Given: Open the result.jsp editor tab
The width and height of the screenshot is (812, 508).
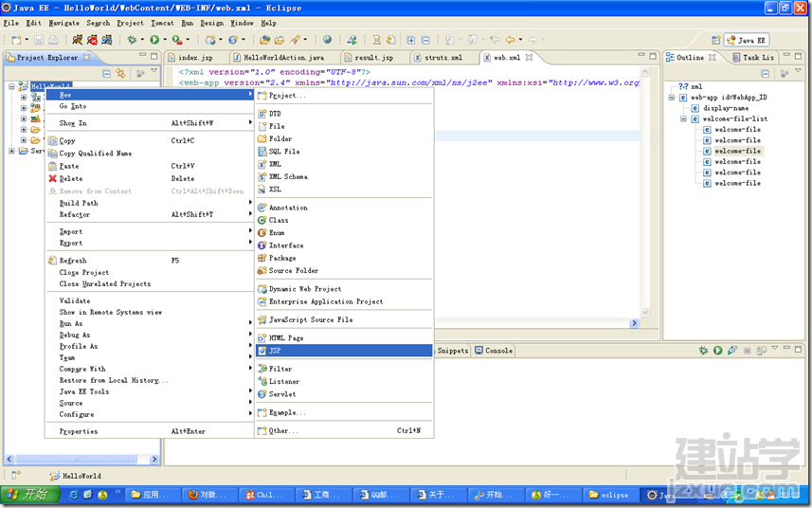Looking at the screenshot, I should pyautogui.click(x=373, y=58).
